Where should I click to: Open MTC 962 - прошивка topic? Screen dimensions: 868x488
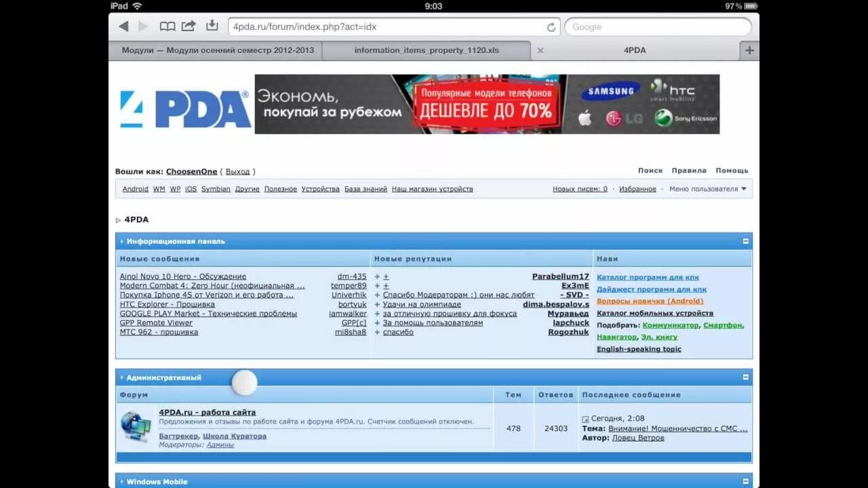tap(159, 332)
